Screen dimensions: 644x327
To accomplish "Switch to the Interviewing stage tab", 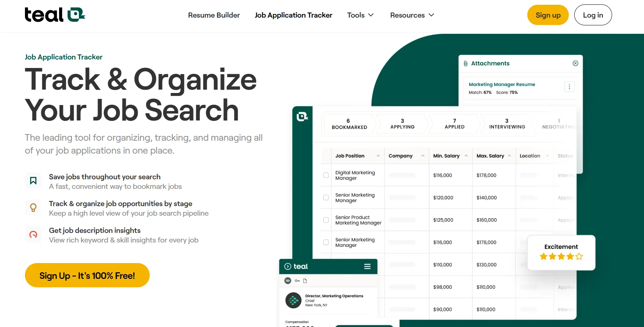I will click(507, 124).
